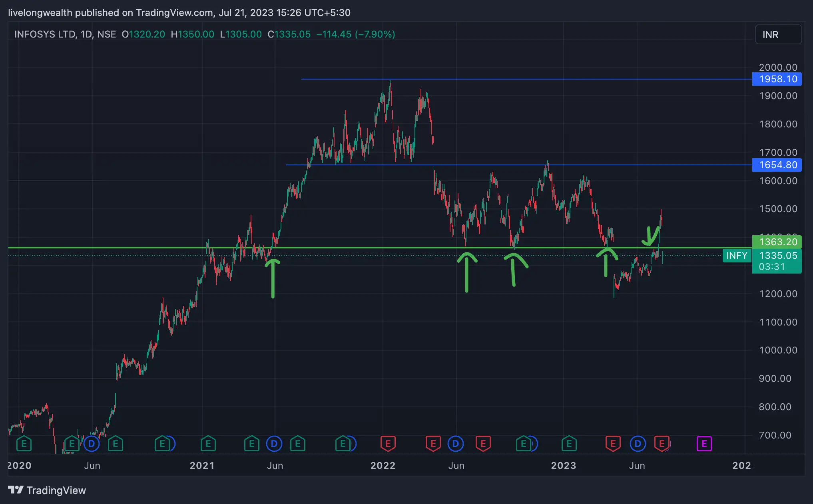The image size is (813, 504).
Task: Open the blue dividend marker near 2021
Action: (x=274, y=444)
